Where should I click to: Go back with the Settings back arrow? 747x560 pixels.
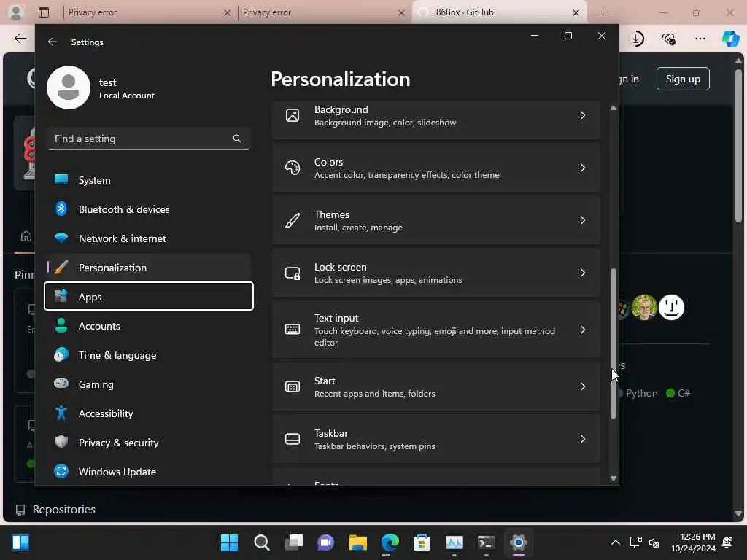pos(53,42)
